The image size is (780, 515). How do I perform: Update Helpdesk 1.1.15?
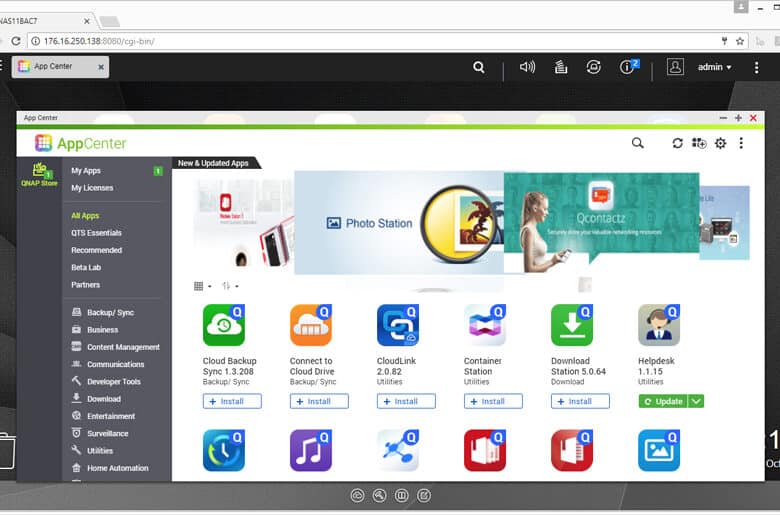pos(663,401)
